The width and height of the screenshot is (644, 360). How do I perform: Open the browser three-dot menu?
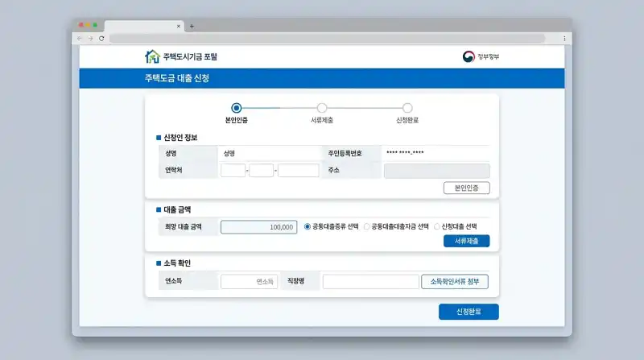coord(564,39)
